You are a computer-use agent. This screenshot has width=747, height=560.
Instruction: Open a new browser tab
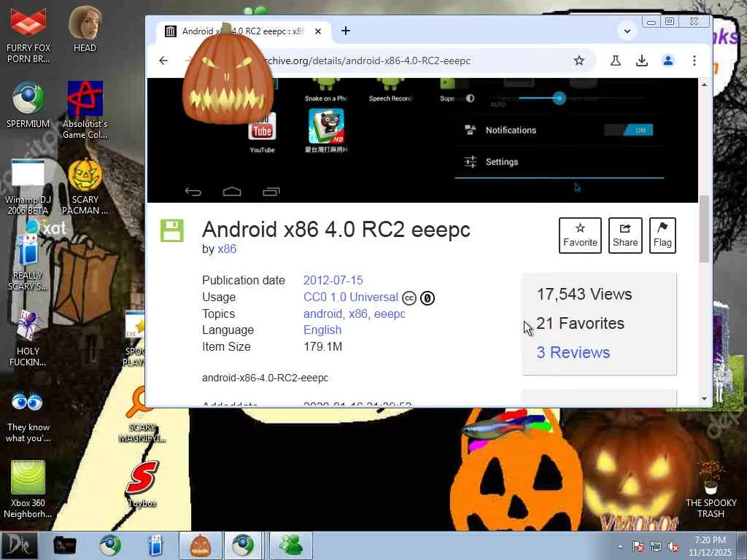pos(346,31)
